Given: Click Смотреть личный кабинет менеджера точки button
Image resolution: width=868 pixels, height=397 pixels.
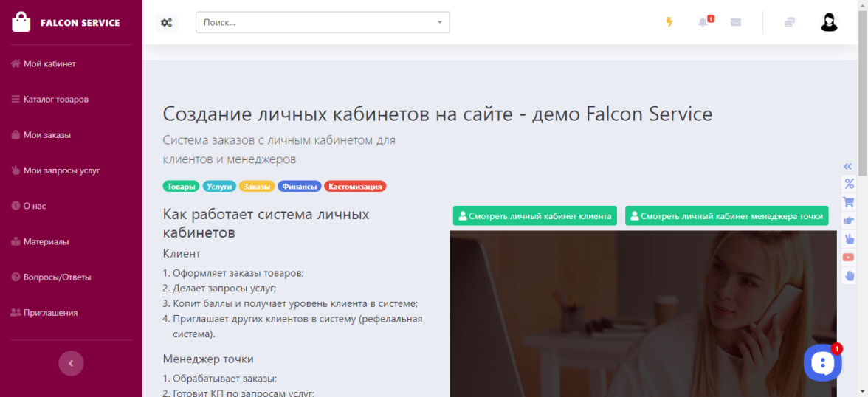Looking at the screenshot, I should [x=726, y=216].
